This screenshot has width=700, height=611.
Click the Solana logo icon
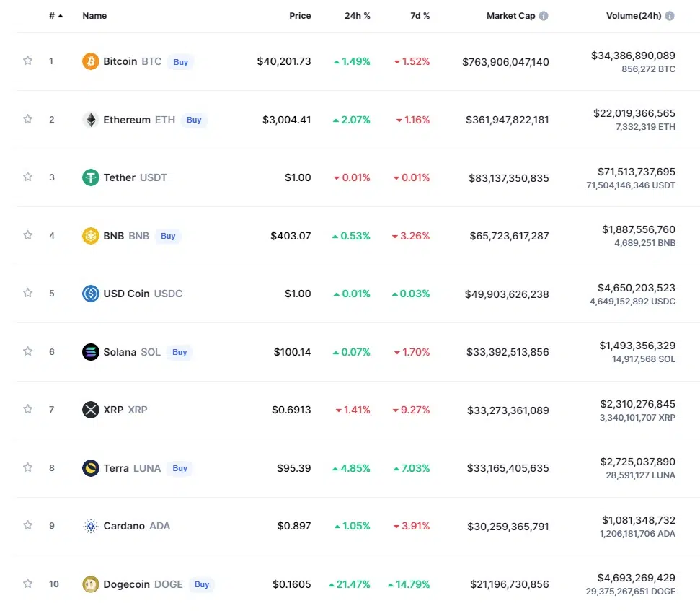90,352
